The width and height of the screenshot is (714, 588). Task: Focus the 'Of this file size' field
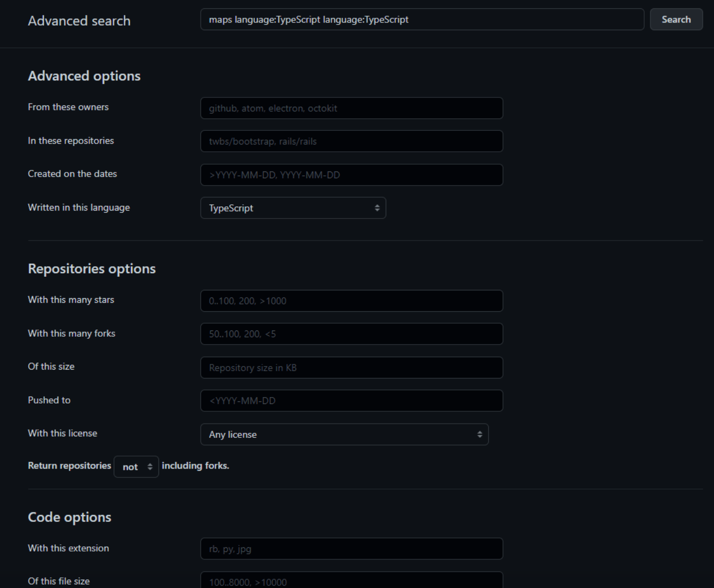(x=351, y=581)
